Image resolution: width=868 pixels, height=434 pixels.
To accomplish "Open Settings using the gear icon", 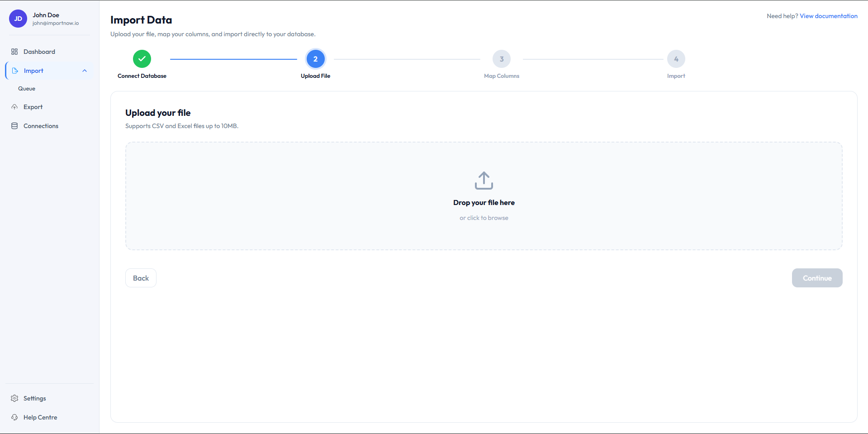I will (x=15, y=398).
